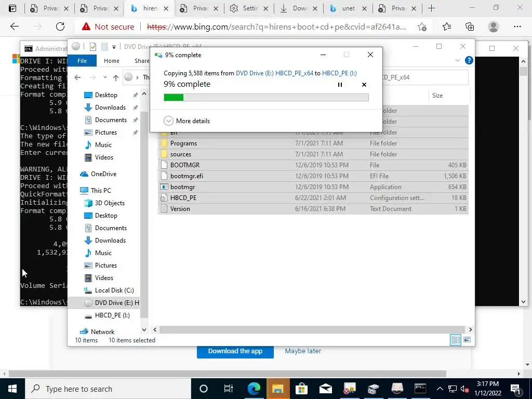Click Download the app button
This screenshot has height=399, width=532.
235,351
